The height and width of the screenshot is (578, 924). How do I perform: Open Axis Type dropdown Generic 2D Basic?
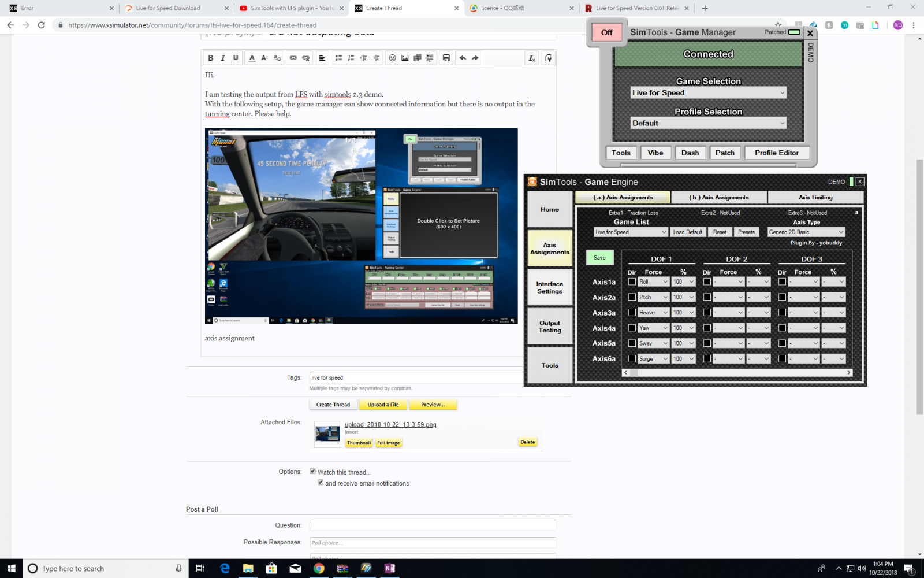[806, 232]
